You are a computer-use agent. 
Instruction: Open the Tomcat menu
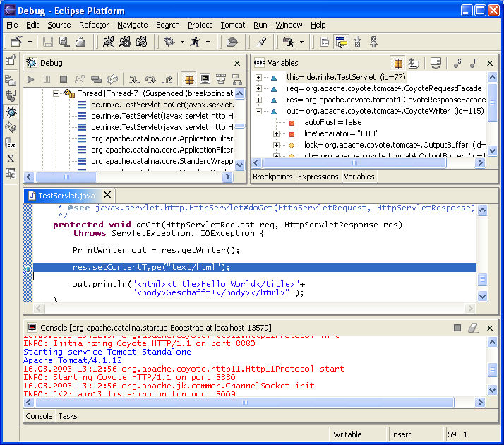click(232, 25)
